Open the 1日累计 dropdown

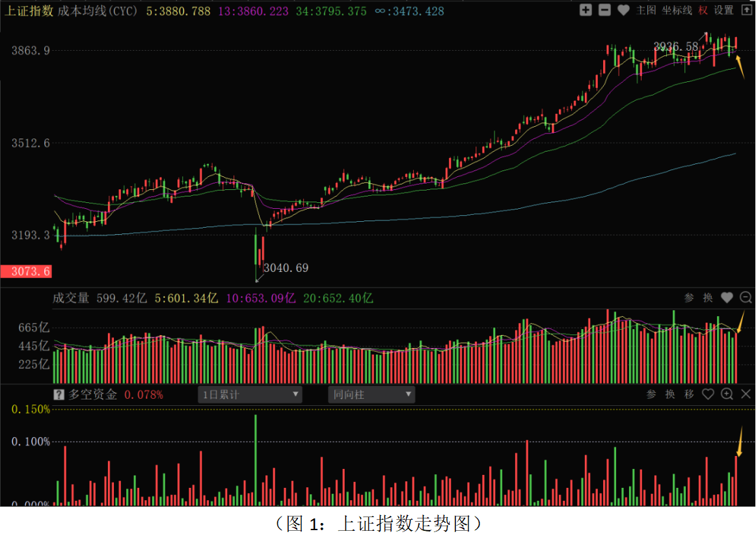coord(250,394)
